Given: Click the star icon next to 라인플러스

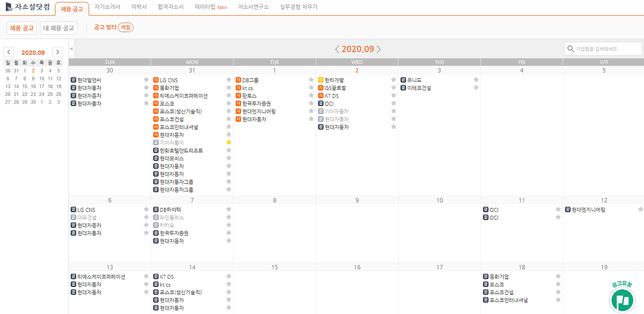Looking at the screenshot, I should coord(229,218).
